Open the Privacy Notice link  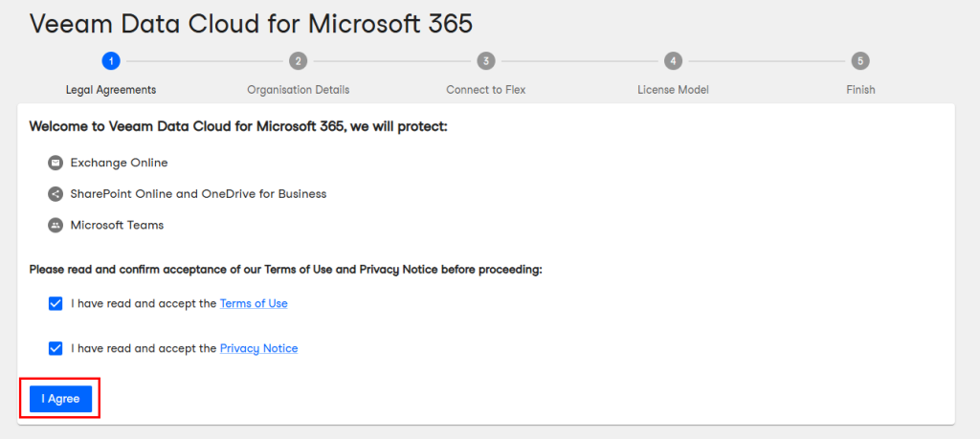click(258, 348)
